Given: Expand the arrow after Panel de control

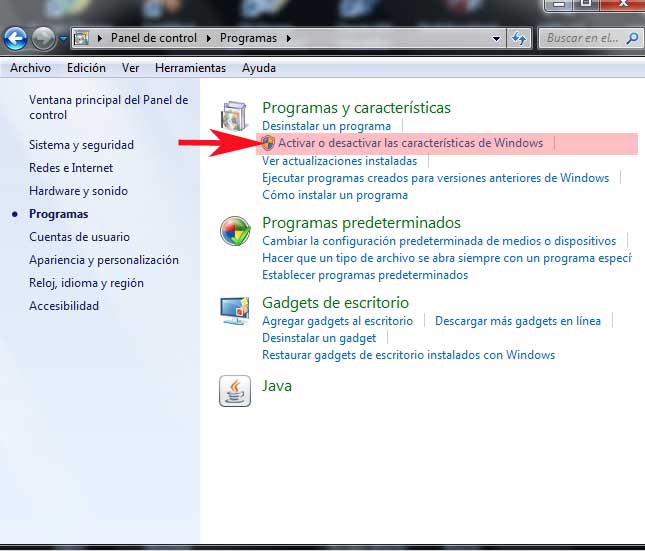Looking at the screenshot, I should (209, 38).
